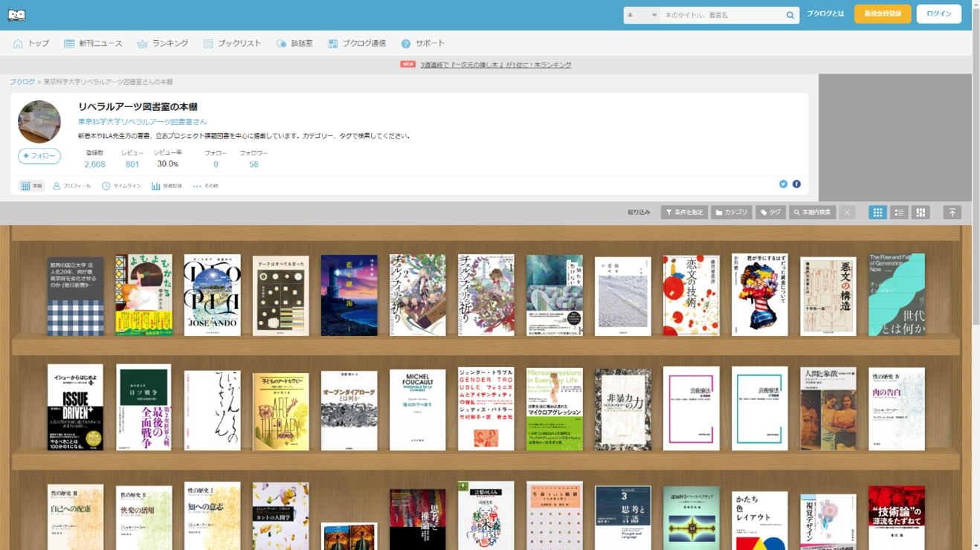Open ブックリスト menu item

pyautogui.click(x=232, y=44)
